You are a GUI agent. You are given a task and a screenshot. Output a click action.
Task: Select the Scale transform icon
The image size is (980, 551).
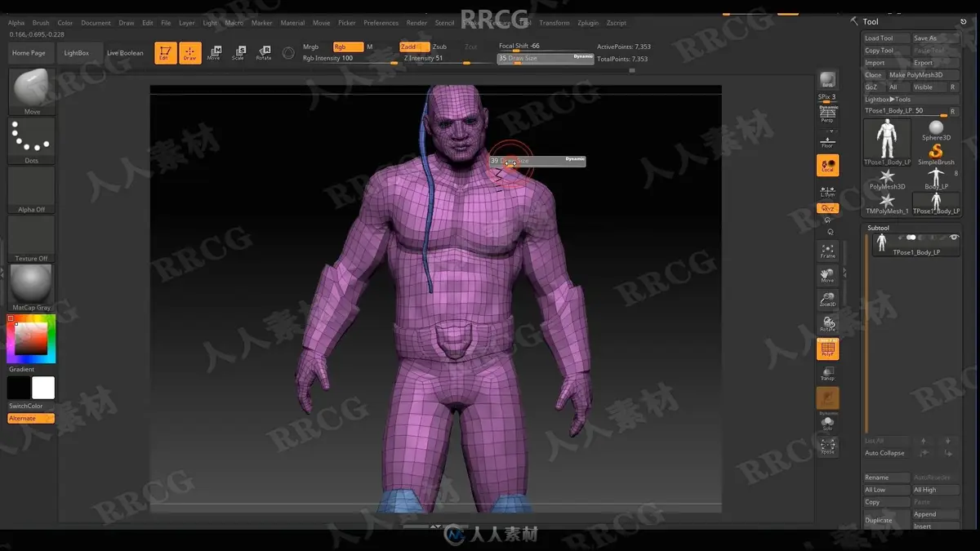pyautogui.click(x=238, y=53)
